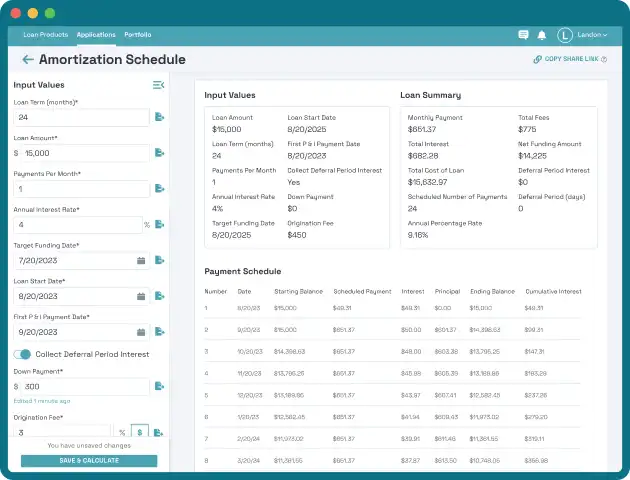Open the Landon user dropdown
The height and width of the screenshot is (480, 630).
(592, 35)
